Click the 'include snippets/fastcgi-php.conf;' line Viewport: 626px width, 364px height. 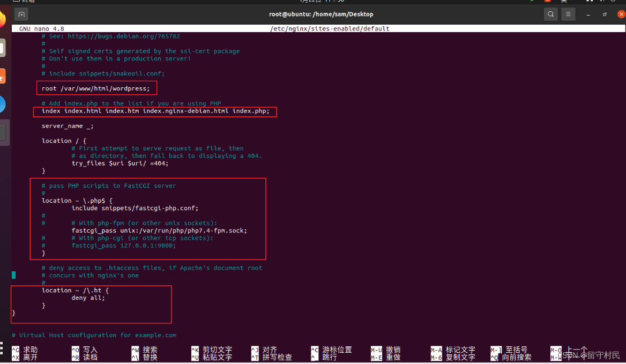[x=135, y=208]
